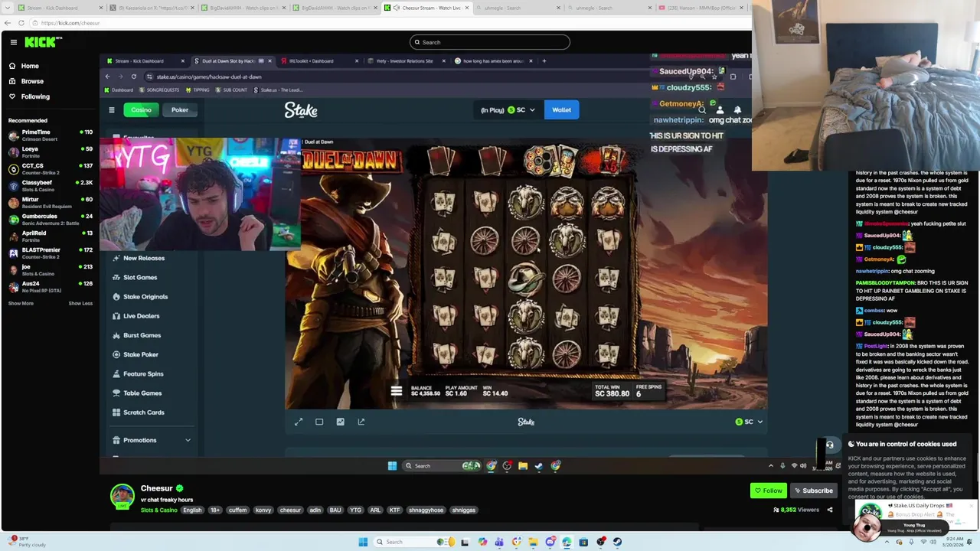
Task: Select the shnaggyhose tag
Action: (x=426, y=510)
